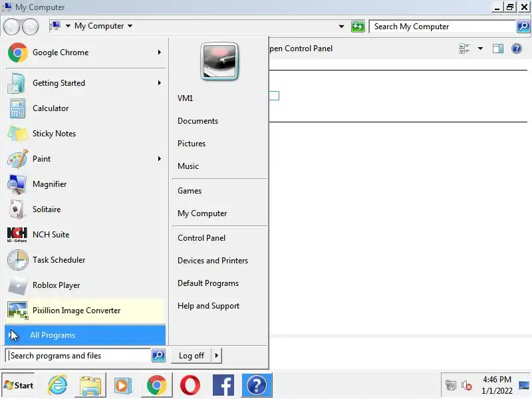Open Facebook icon on taskbar
Image resolution: width=532 pixels, height=399 pixels.
click(223, 385)
